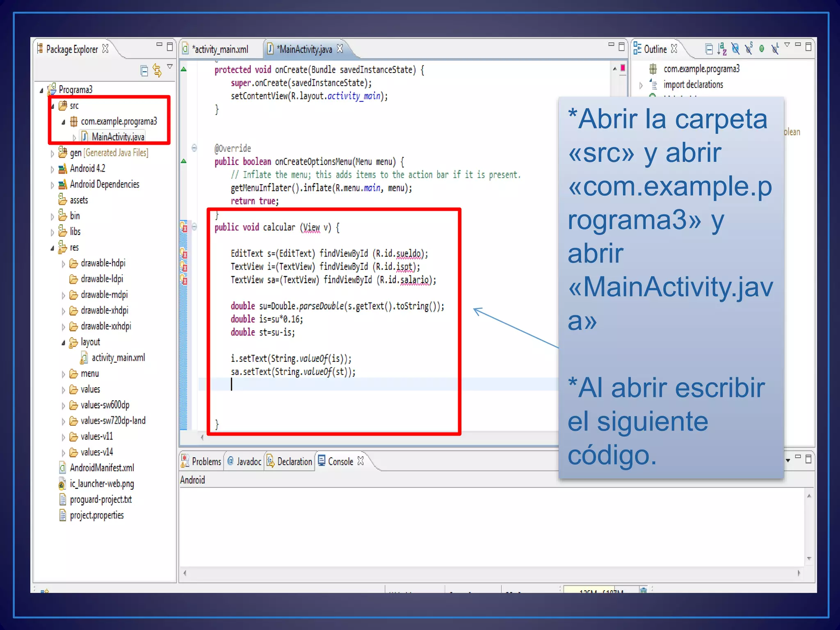
Task: Click the Console vertical scrollbar down arrow
Action: pos(809,558)
